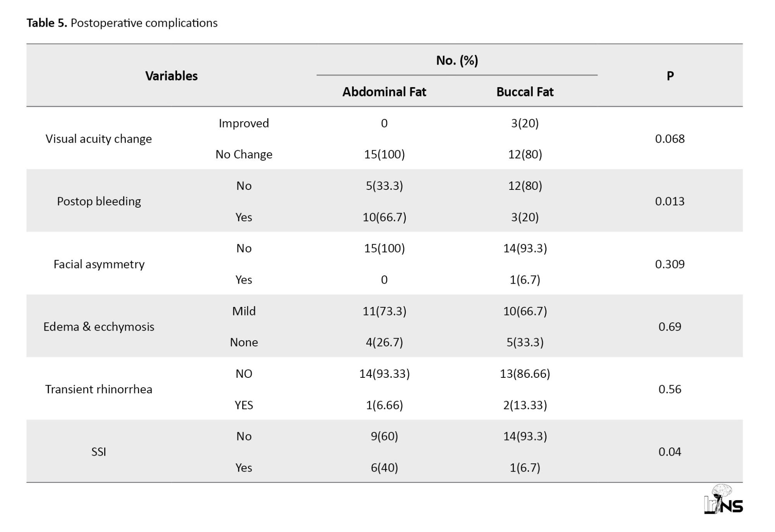Screen dimensions: 775x532
Task: Click the Variables column header
Action: (x=171, y=76)
